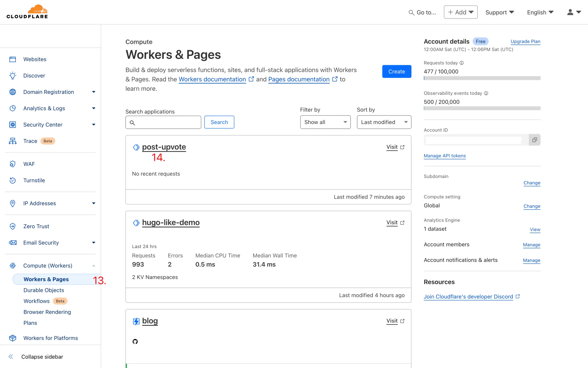Click the Discover lightbulb icon
588x368 pixels.
point(13,76)
